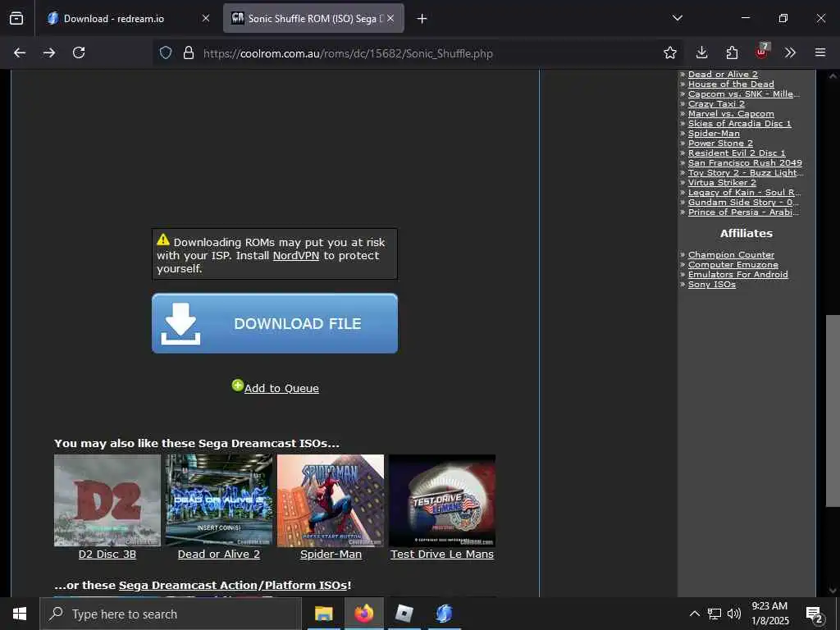This screenshot has width=840, height=630.
Task: Click the Test Drive Le Mans text link
Action: (x=442, y=555)
